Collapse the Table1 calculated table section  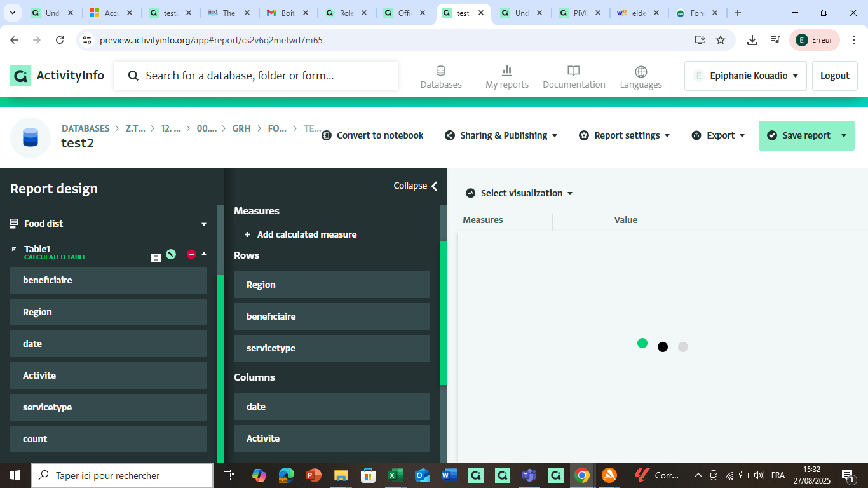pyautogui.click(x=204, y=254)
